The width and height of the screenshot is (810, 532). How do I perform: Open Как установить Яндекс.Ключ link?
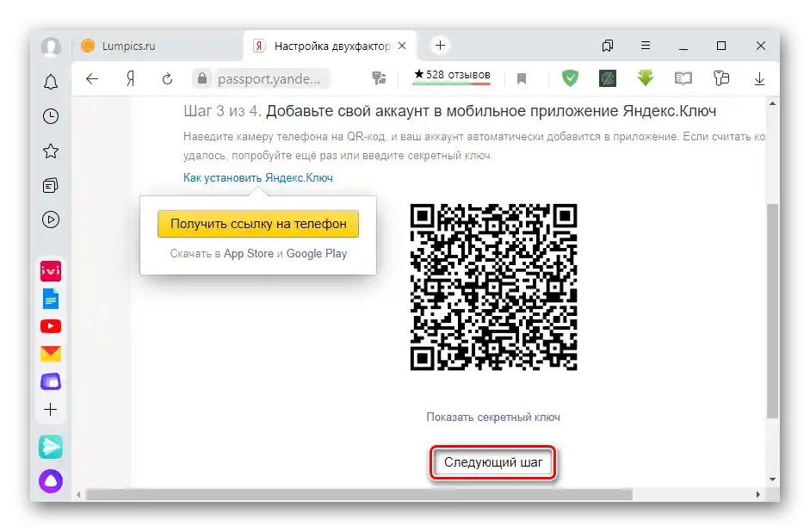[x=257, y=177]
